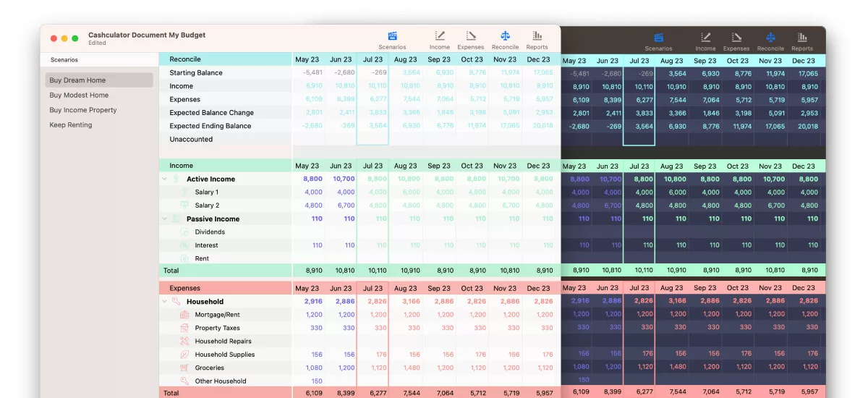This screenshot has width=868, height=398.
Task: Click Reconcile scales icon in the dark window
Action: click(770, 38)
